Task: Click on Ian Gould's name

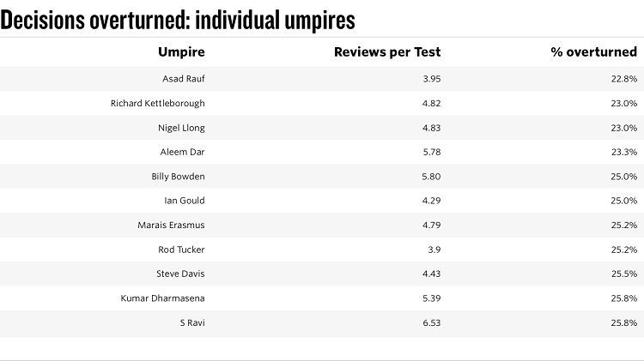Action: (185, 201)
